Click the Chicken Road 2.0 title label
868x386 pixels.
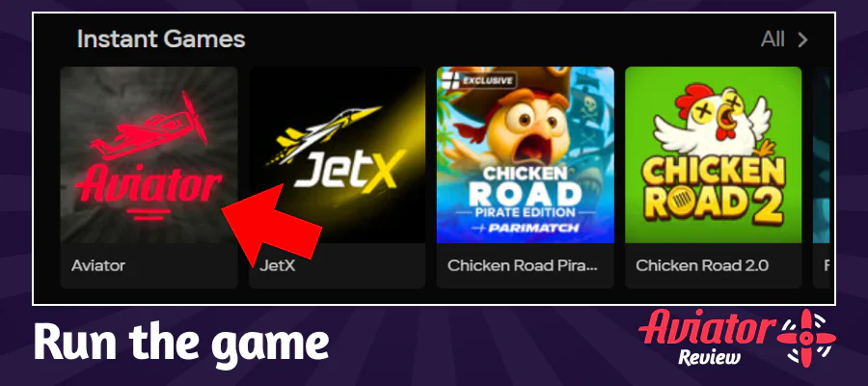702,265
